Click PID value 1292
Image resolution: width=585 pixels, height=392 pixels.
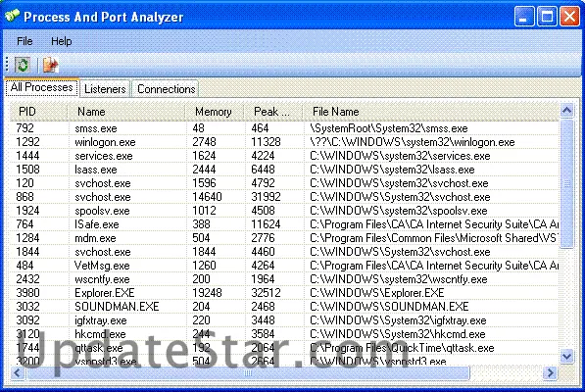27,142
